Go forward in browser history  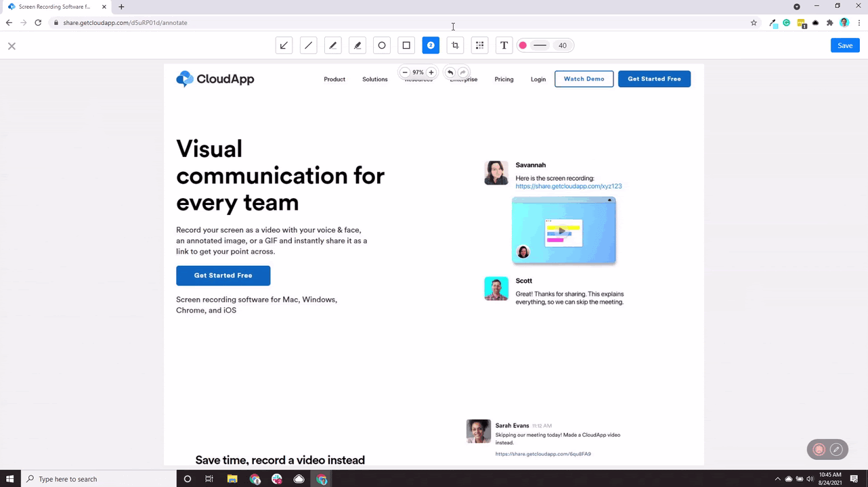coord(24,22)
